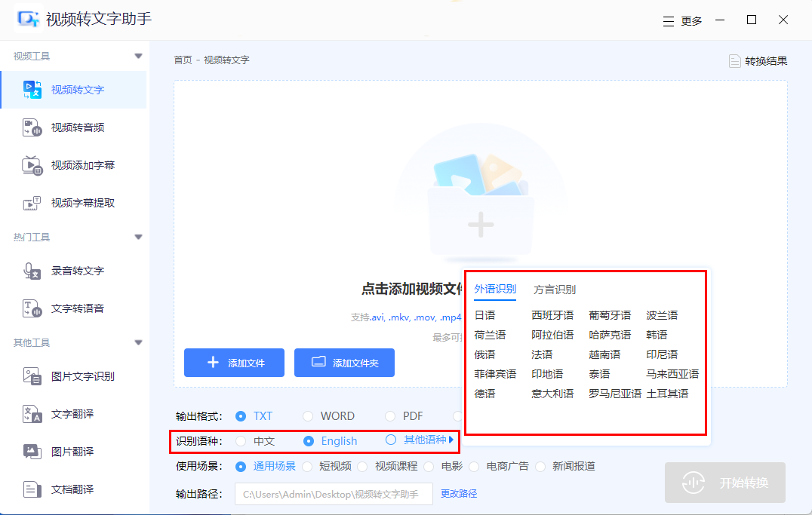
Task: Pick 印地语 in the language popup
Action: pos(547,374)
